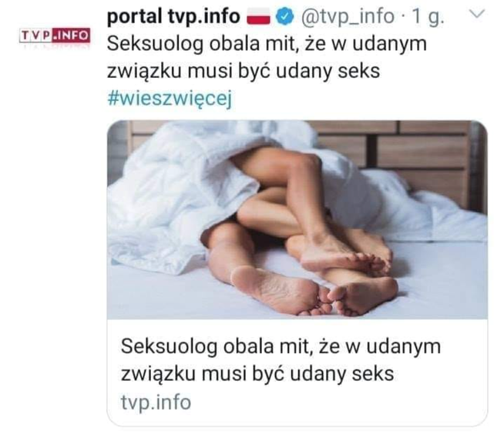Open the tweet timestamp 1 g.

pos(428,17)
